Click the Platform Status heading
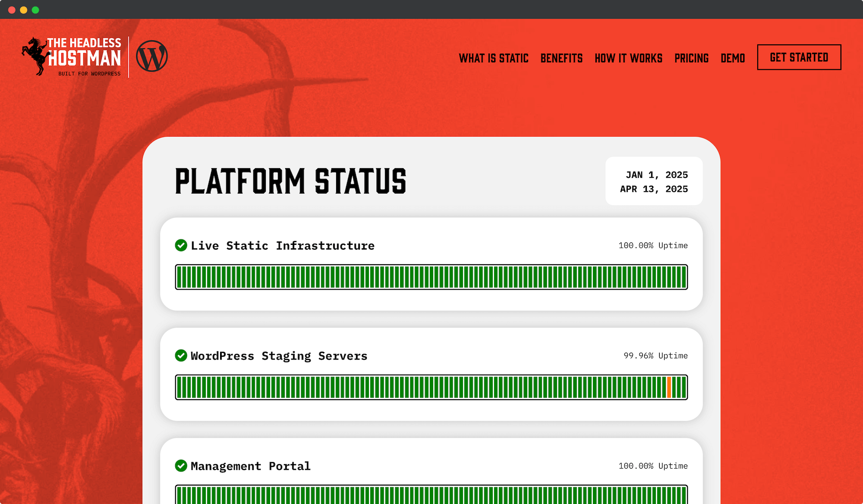 click(x=290, y=182)
